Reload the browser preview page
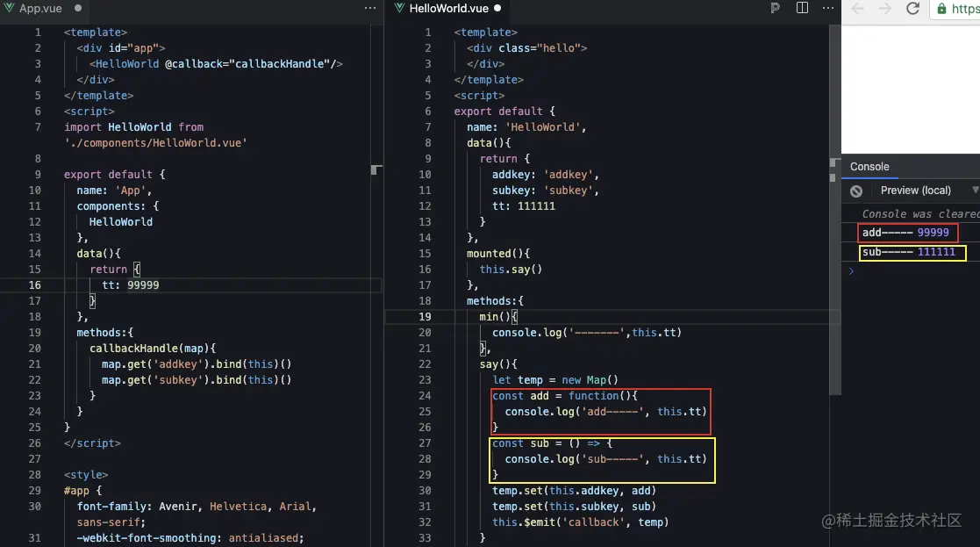This screenshot has height=547, width=980. [913, 8]
